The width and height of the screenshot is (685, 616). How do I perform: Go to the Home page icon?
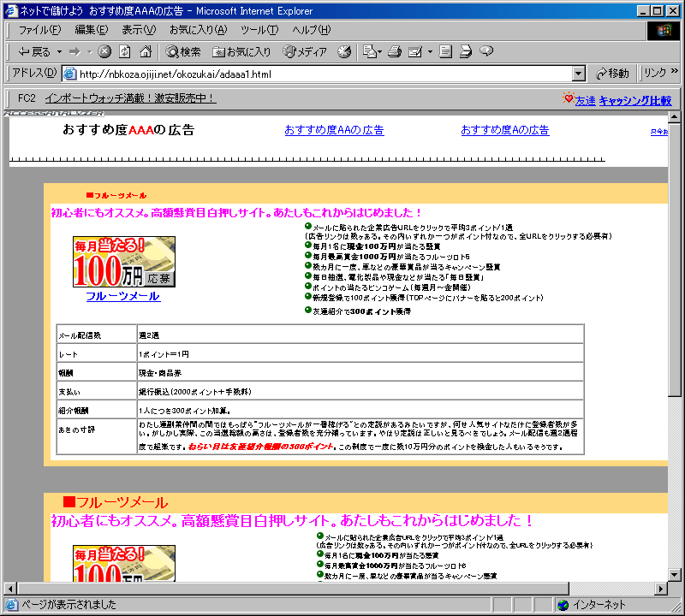pyautogui.click(x=146, y=51)
